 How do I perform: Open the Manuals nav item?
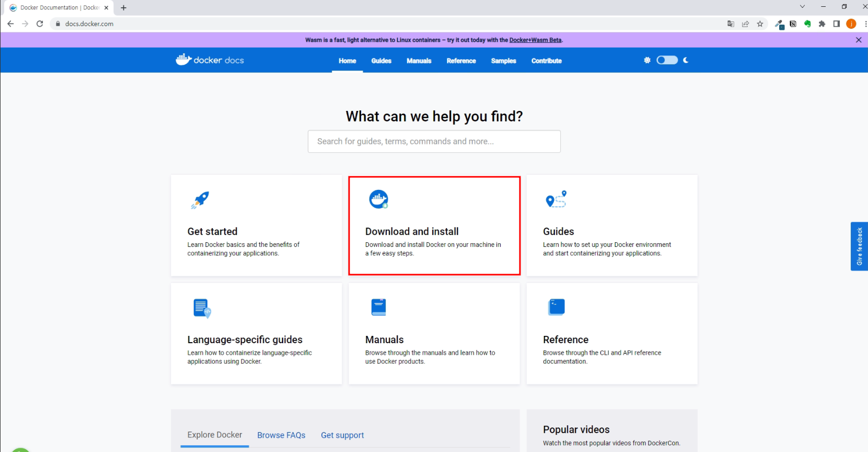[419, 61]
